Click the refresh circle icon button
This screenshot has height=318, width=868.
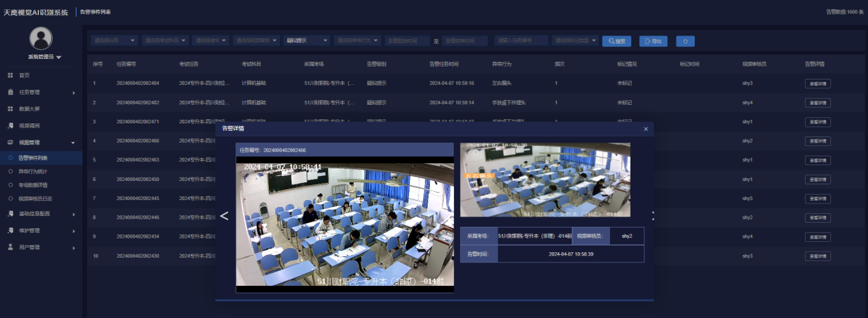pyautogui.click(x=685, y=41)
